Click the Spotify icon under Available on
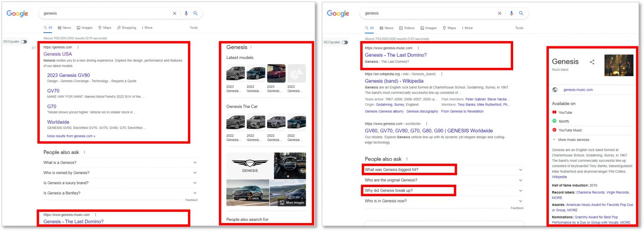644x231 pixels. (x=554, y=121)
